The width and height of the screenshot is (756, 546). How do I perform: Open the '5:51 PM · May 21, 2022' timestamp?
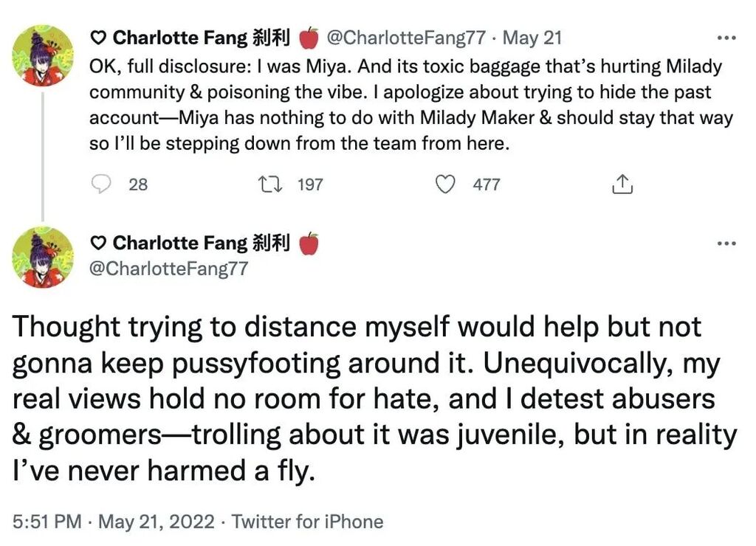pyautogui.click(x=115, y=522)
